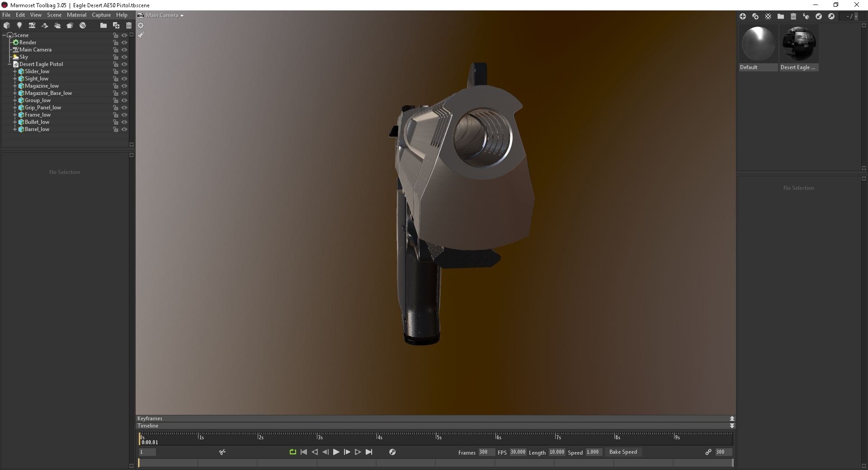The height and width of the screenshot is (470, 868).
Task: Delete the selected material with trash icon
Action: pos(793,16)
